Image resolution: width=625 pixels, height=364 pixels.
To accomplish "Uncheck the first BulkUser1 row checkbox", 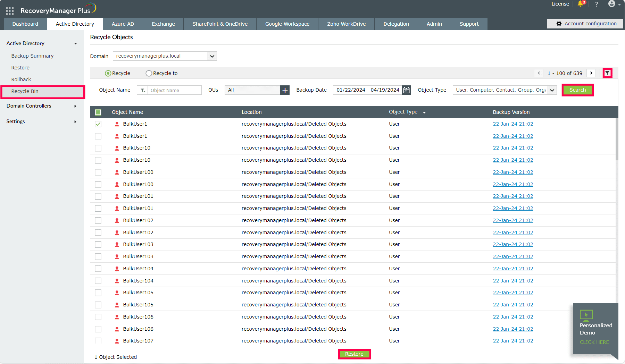I will [98, 124].
